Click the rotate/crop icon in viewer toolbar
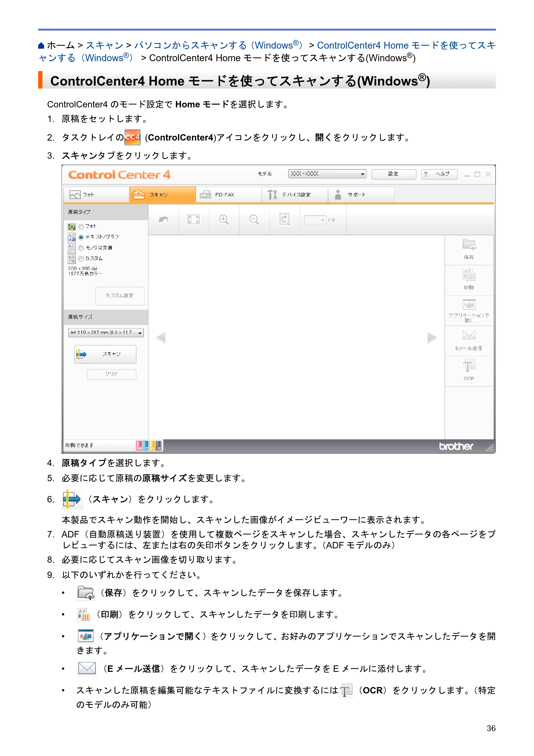Image resolution: width=534 pixels, height=756 pixels. tap(284, 220)
